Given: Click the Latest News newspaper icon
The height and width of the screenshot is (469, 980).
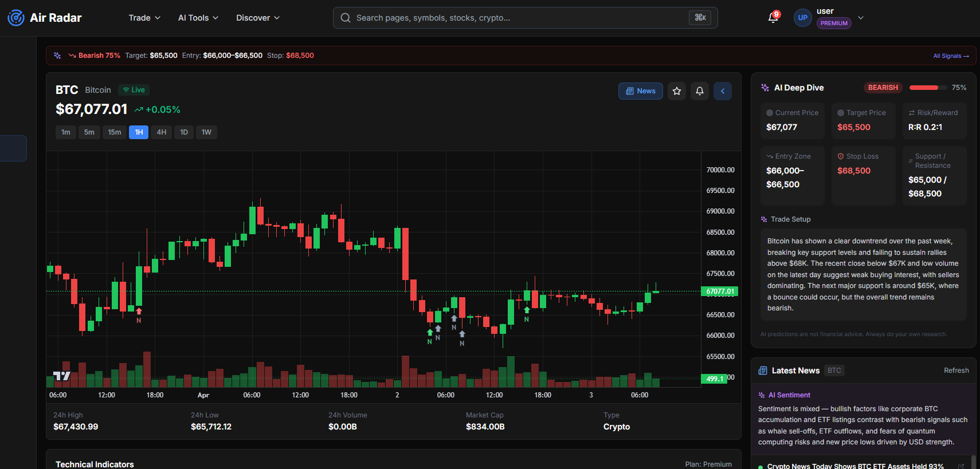Looking at the screenshot, I should click(x=763, y=371).
